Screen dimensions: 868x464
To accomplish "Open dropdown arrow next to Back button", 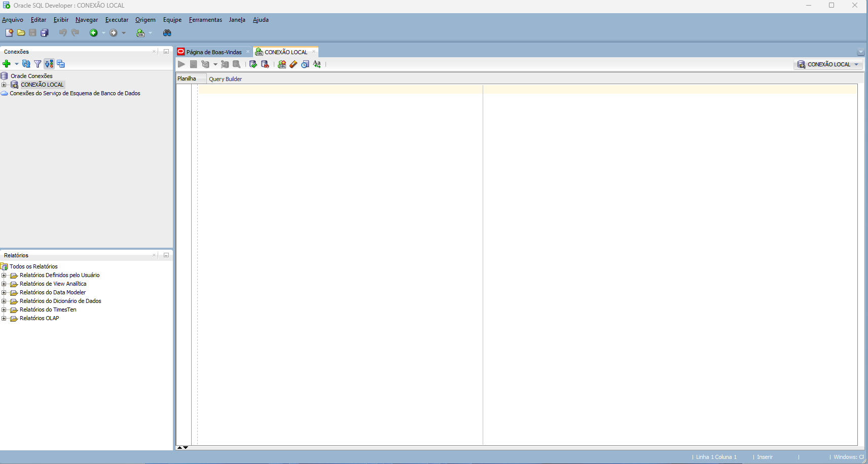I will click(103, 33).
